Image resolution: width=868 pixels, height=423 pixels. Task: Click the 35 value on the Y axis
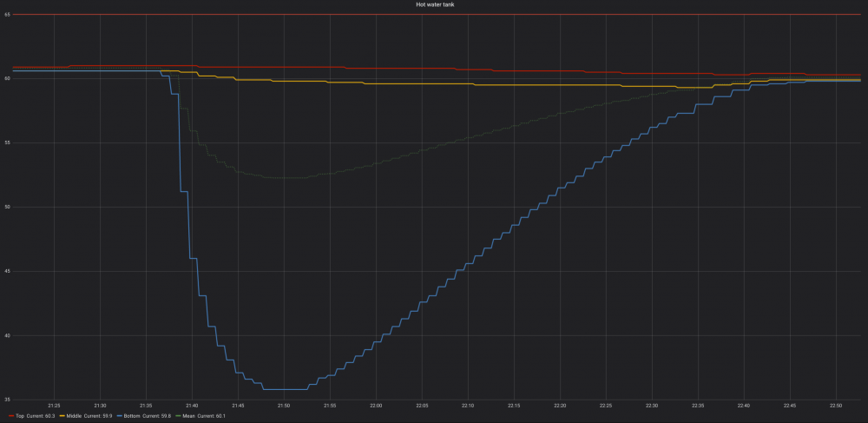[x=6, y=400]
